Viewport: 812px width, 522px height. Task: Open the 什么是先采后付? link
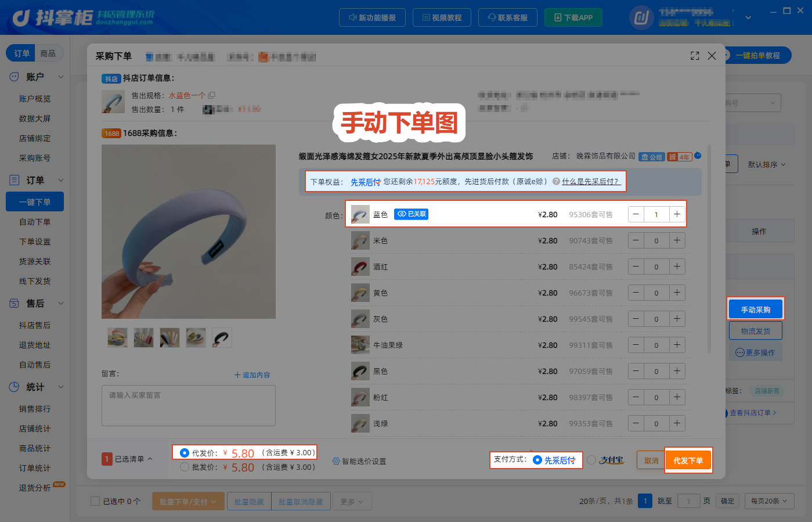pos(590,181)
